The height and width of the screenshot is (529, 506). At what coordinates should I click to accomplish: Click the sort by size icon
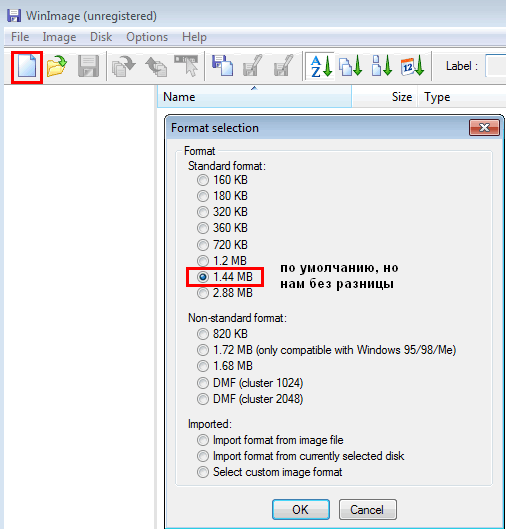coord(382,66)
